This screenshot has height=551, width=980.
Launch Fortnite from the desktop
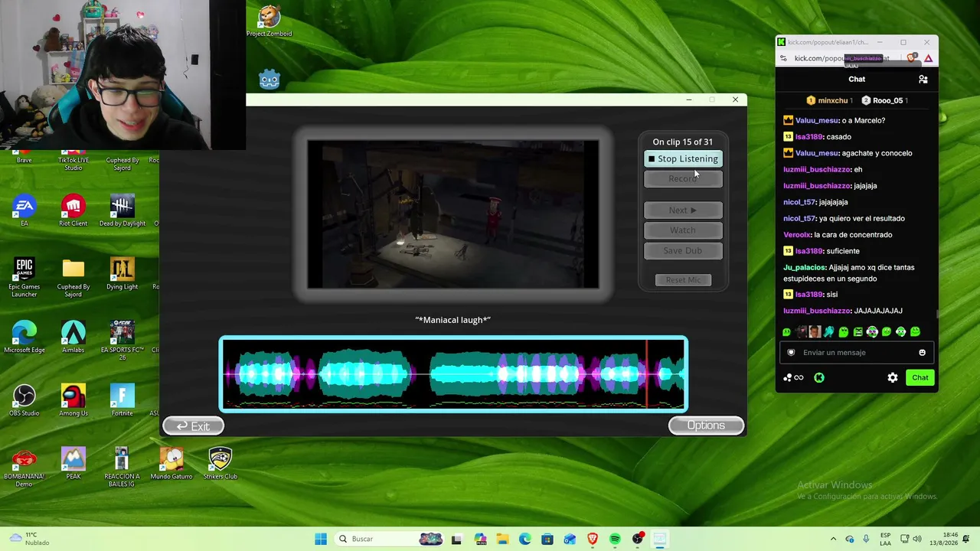(x=122, y=401)
